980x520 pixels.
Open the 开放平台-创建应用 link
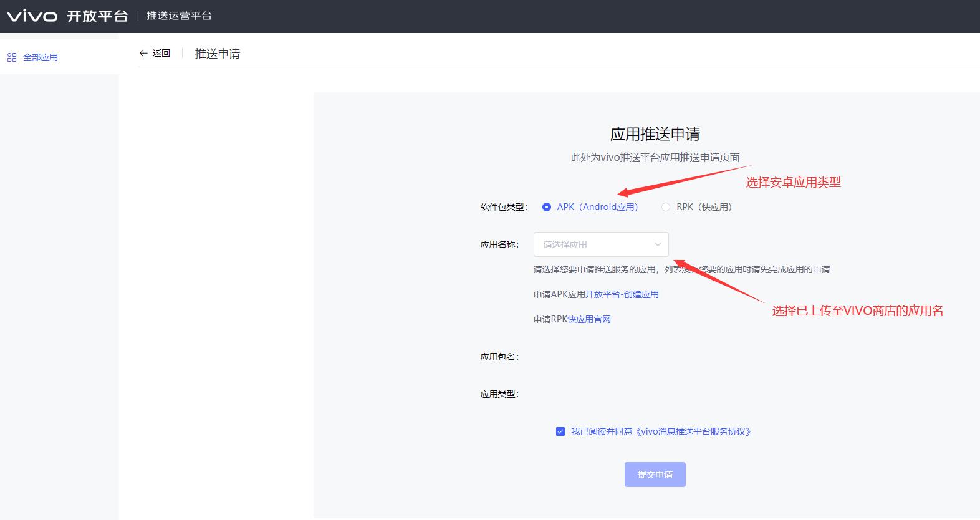tap(622, 294)
